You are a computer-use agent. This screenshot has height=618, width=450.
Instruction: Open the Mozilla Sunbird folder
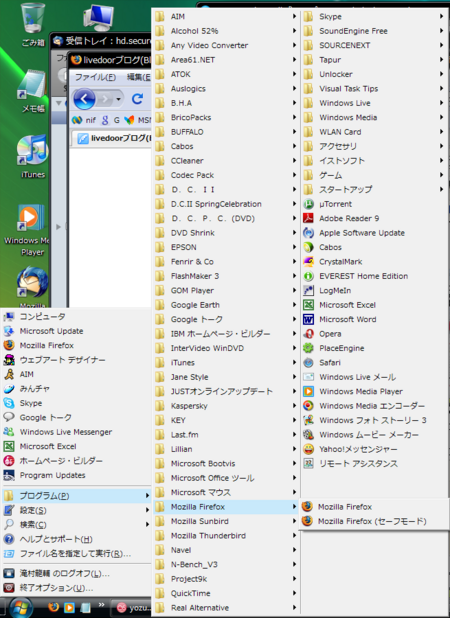(226, 521)
